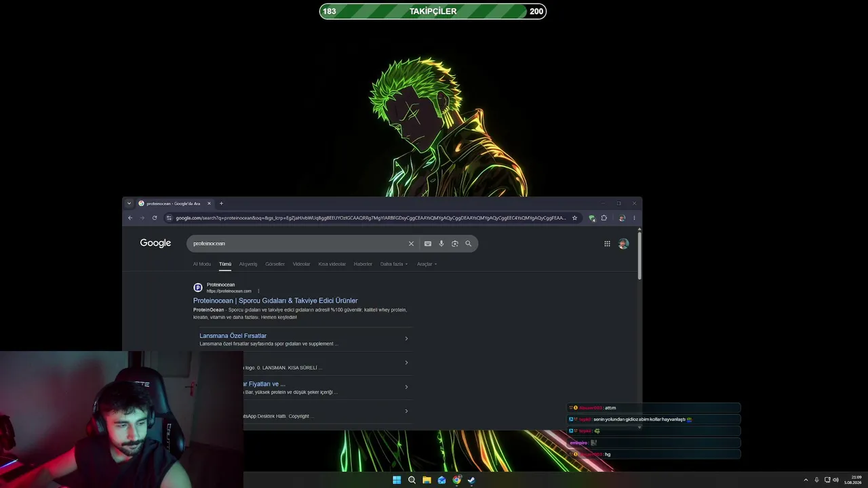Open the Windows Start menu

coord(397,480)
